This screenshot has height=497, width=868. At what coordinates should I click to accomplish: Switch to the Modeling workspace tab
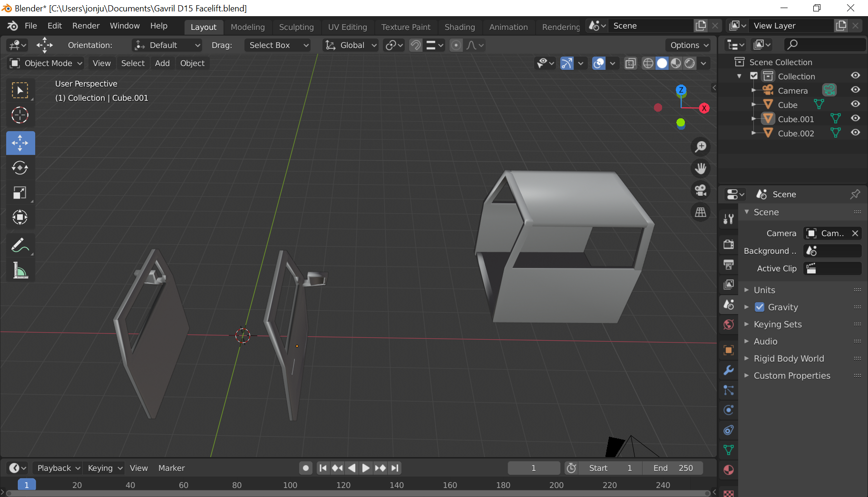pos(248,27)
